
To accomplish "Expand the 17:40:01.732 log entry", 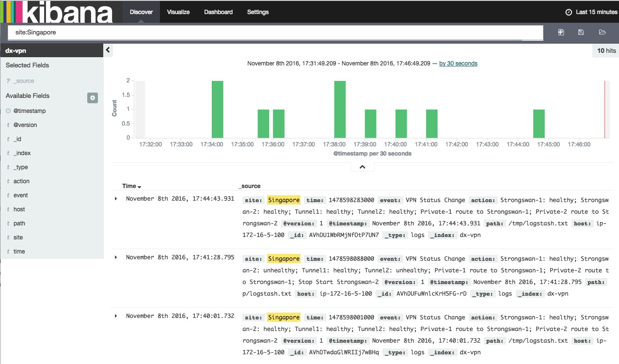I will tap(116, 316).
